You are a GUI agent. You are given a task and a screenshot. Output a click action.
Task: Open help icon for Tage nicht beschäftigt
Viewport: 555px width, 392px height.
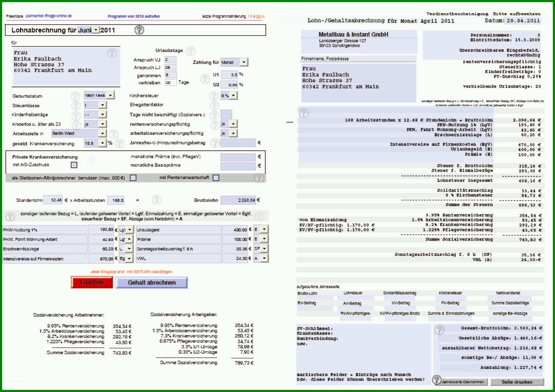pyautogui.click(x=214, y=115)
